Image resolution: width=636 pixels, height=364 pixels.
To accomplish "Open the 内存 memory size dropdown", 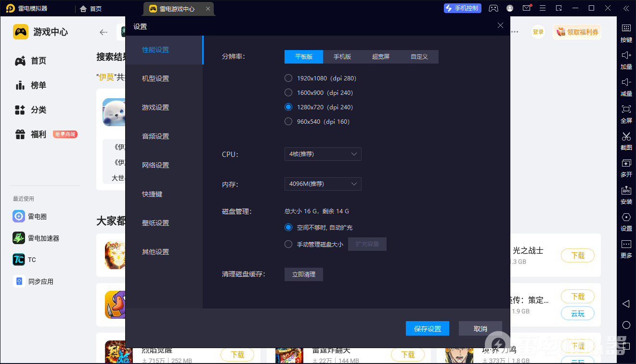I will click(x=323, y=184).
